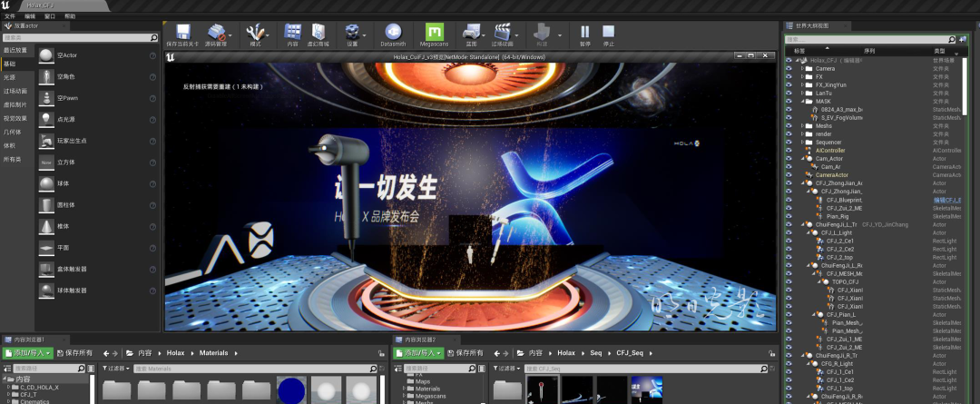Viewport: 980px width, 404px height.
Task: Click the Modes (模式) toolbar icon
Action: point(255,32)
